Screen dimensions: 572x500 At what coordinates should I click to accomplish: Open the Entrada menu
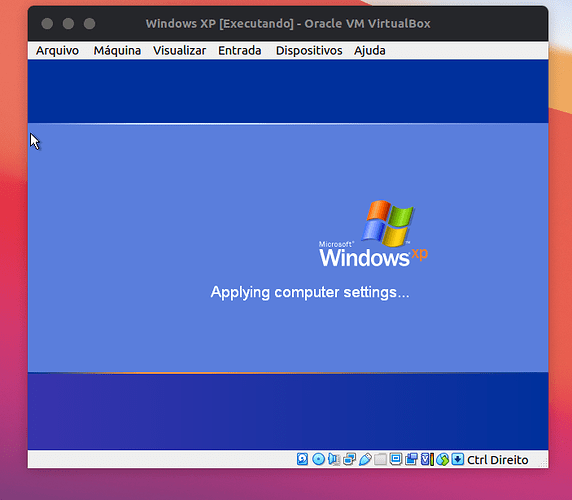coord(240,50)
